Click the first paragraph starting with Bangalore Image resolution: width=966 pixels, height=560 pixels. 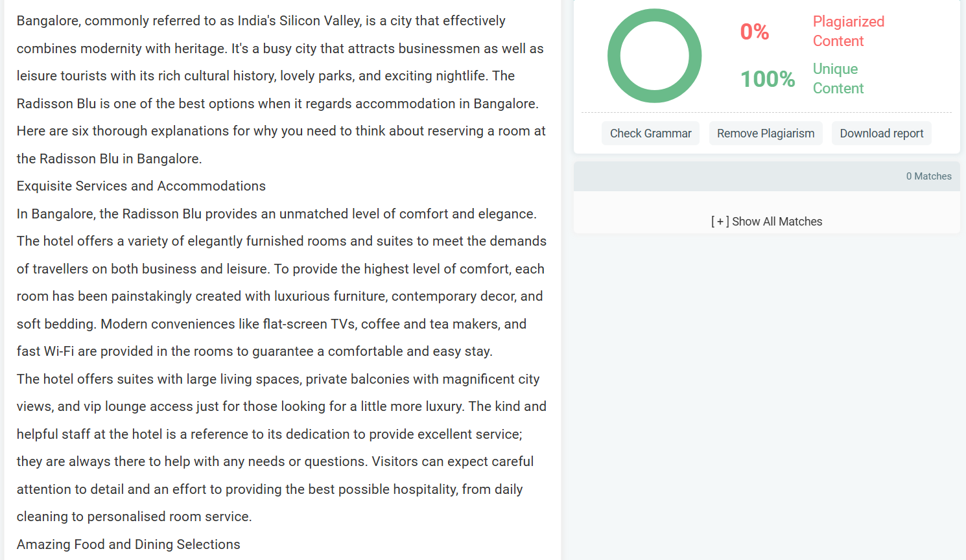coord(281,89)
